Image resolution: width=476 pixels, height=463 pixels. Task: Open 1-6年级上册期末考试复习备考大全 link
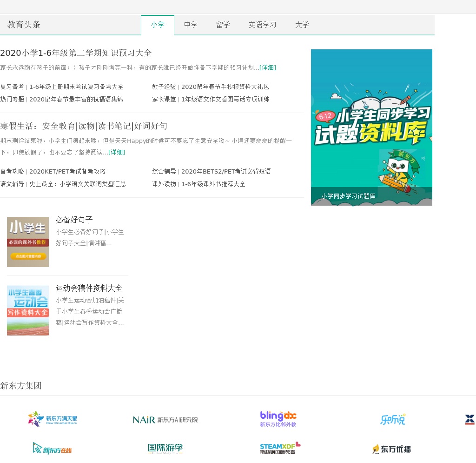[x=76, y=87]
